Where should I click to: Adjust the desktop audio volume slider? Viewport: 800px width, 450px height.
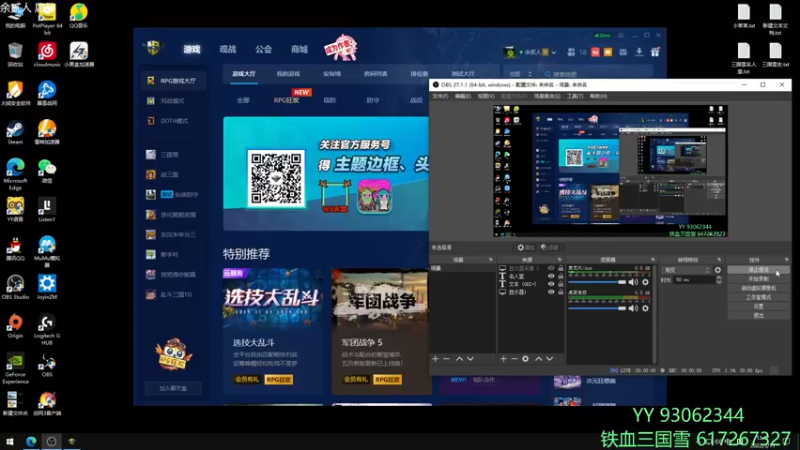[x=597, y=308]
